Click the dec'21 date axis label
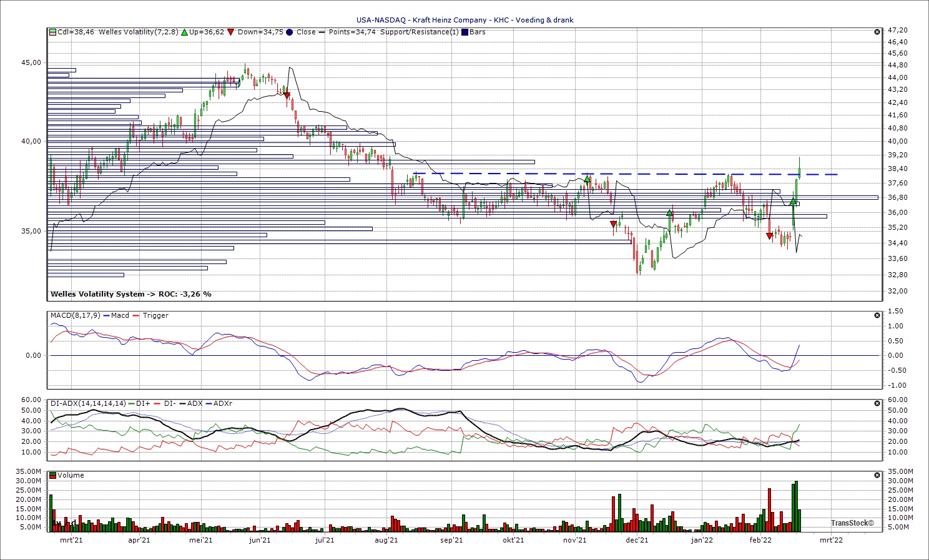The height and width of the screenshot is (560, 929). (x=637, y=540)
